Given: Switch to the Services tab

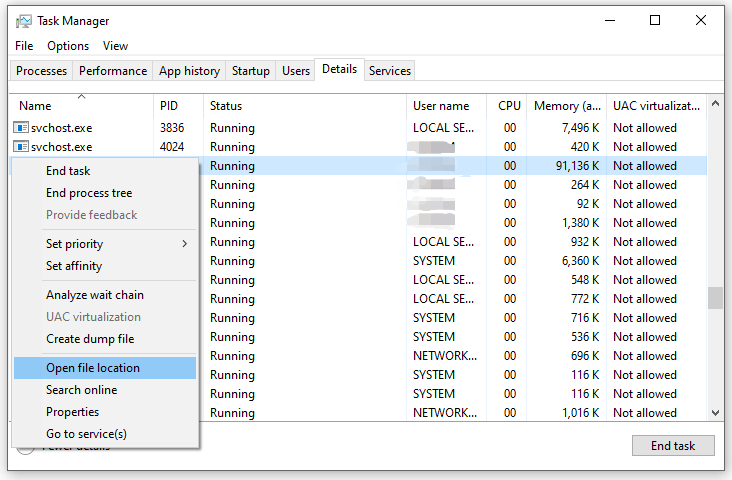Looking at the screenshot, I should pos(390,71).
